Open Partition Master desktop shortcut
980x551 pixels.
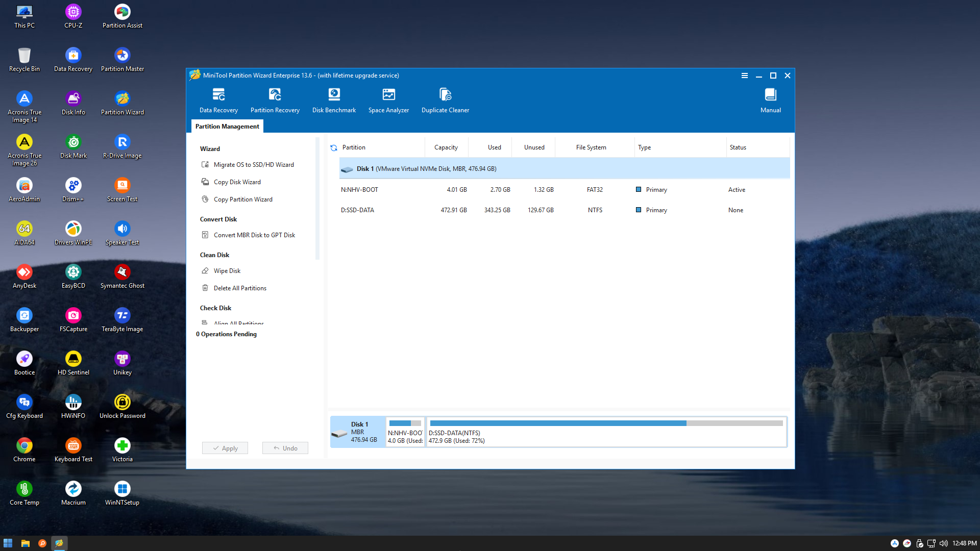tap(122, 60)
